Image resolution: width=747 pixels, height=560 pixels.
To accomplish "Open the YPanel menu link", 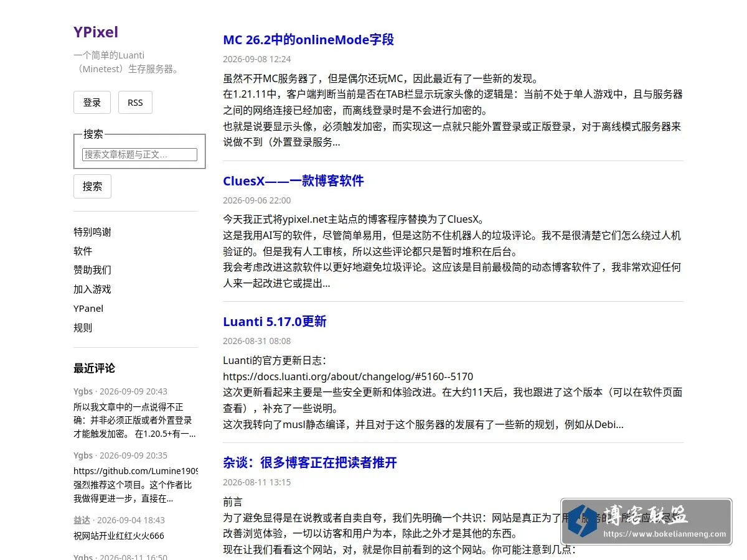I will (88, 309).
